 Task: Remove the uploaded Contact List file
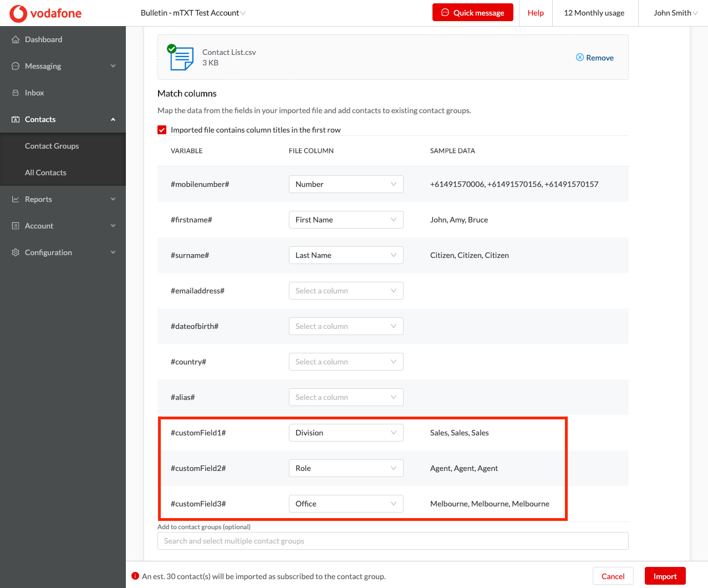tap(594, 57)
